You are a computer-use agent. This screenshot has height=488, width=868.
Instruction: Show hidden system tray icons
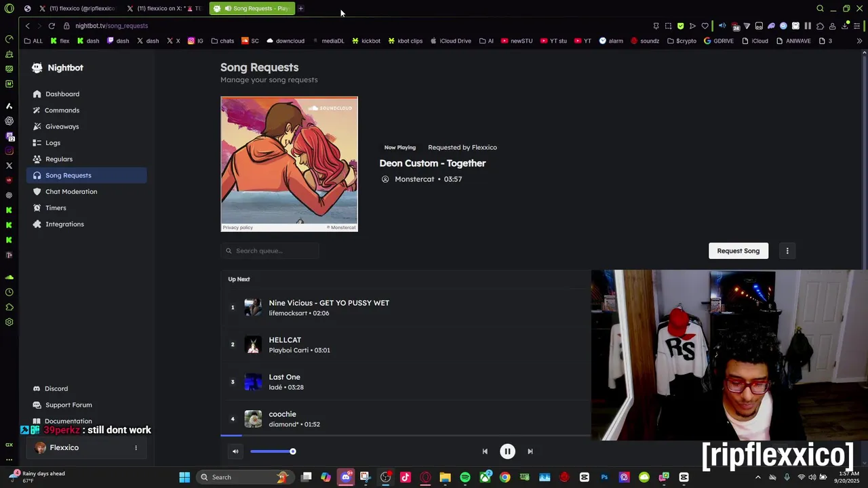coord(757,477)
